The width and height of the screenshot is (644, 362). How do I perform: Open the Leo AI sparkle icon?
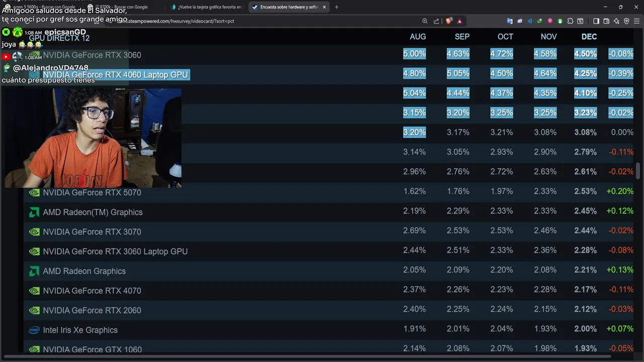point(616,21)
